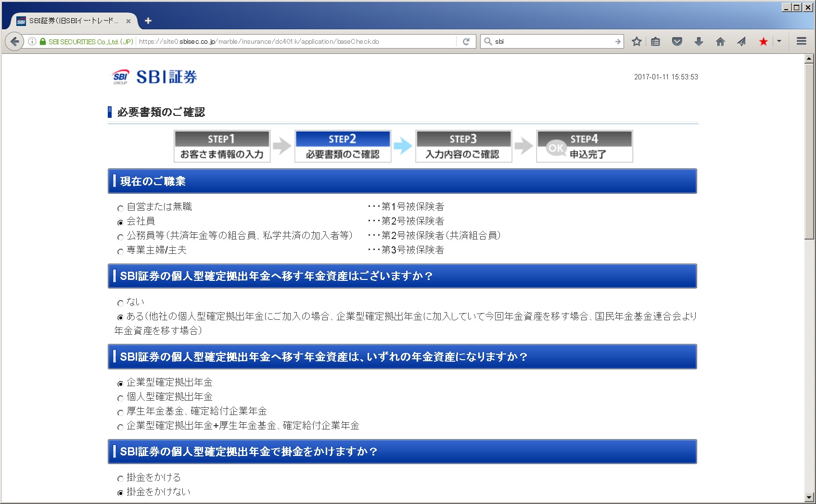Click the SBI証券 logo

point(154,77)
